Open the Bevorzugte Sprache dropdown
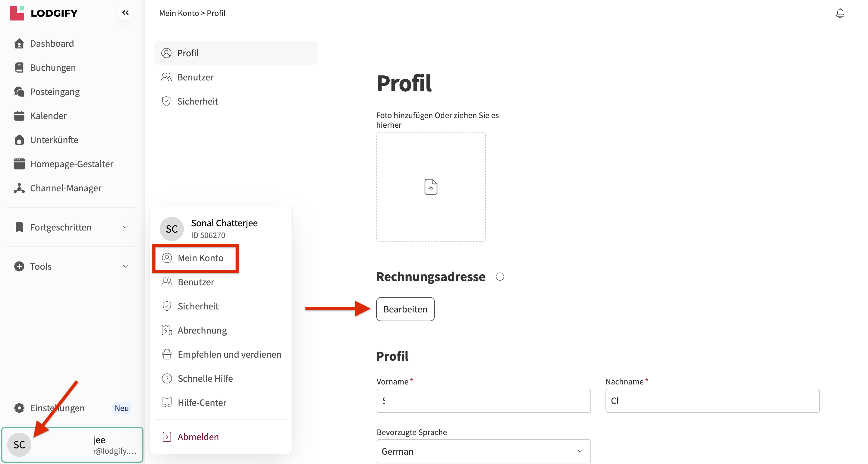Image resolution: width=868 pixels, height=464 pixels. (x=483, y=451)
